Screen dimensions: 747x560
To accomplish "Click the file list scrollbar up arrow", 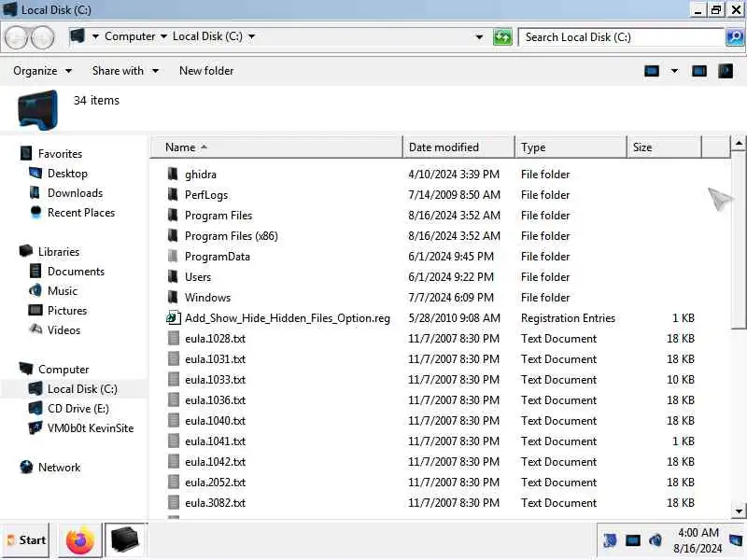I will click(739, 143).
